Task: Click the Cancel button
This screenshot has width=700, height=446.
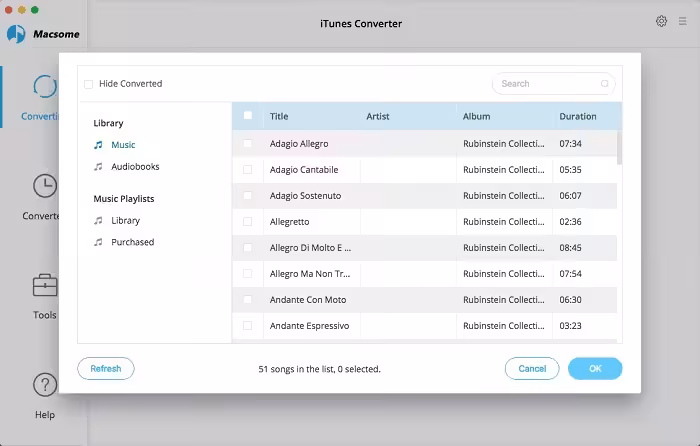Action: click(x=532, y=368)
